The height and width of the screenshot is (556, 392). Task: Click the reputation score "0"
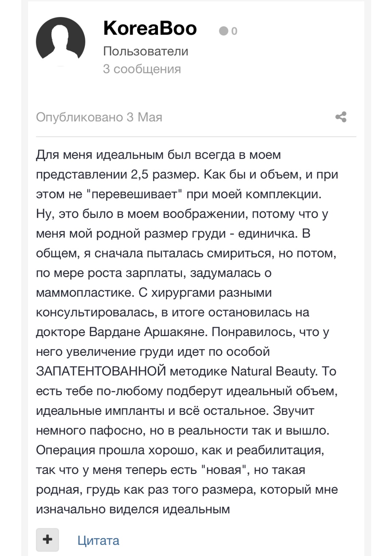click(x=234, y=31)
